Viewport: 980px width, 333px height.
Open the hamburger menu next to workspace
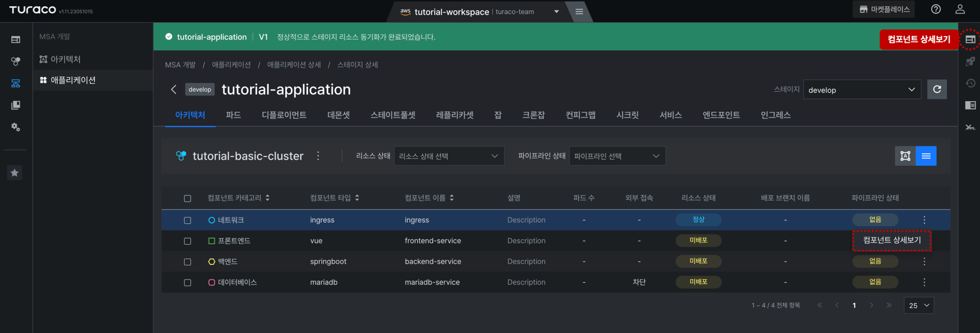579,12
